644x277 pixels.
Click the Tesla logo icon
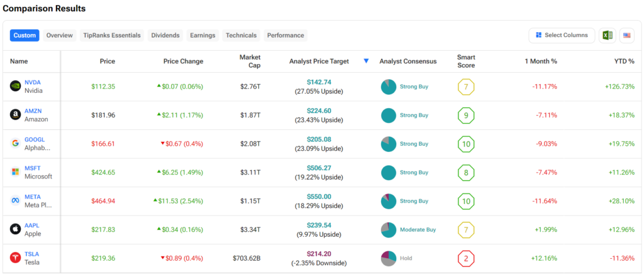click(16, 258)
